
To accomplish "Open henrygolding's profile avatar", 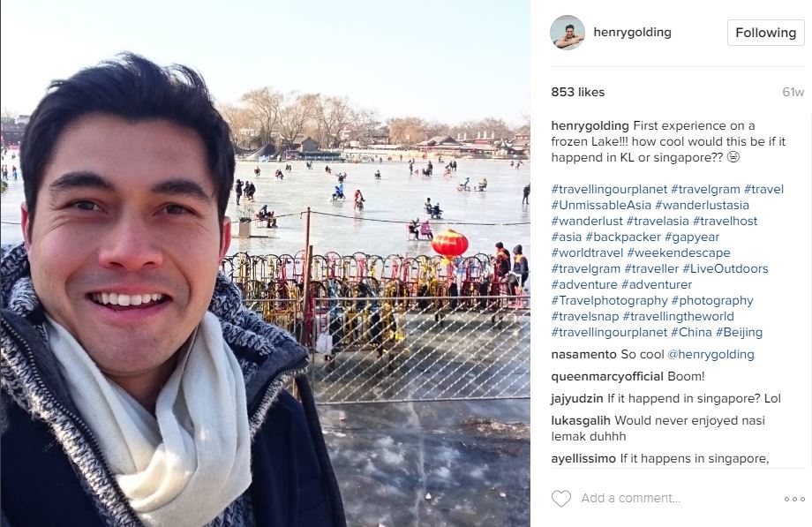I will [568, 33].
